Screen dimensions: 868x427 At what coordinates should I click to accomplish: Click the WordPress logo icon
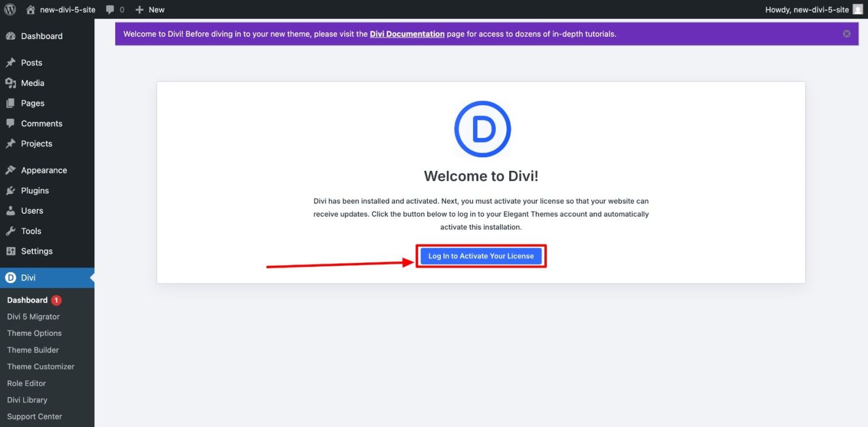9,9
